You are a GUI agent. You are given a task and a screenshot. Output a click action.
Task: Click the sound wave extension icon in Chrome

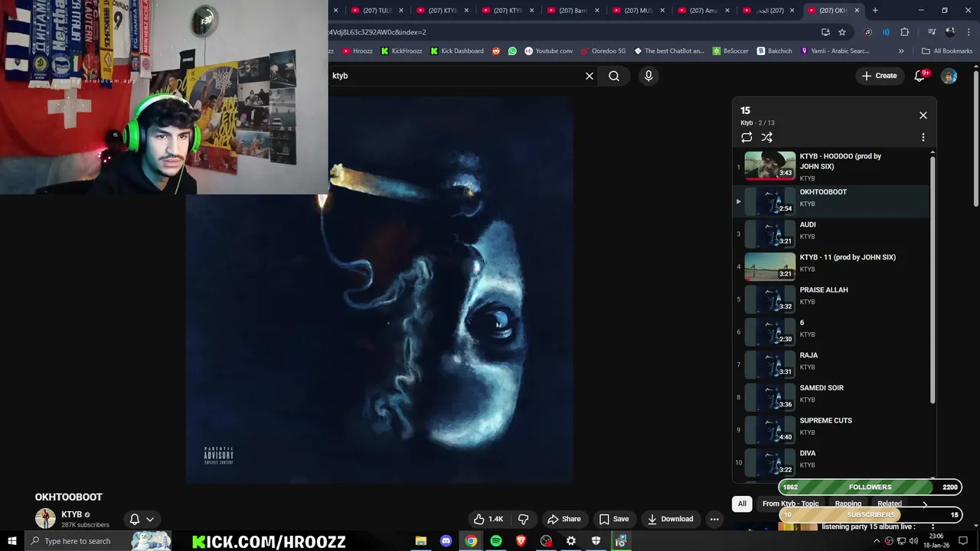[886, 32]
